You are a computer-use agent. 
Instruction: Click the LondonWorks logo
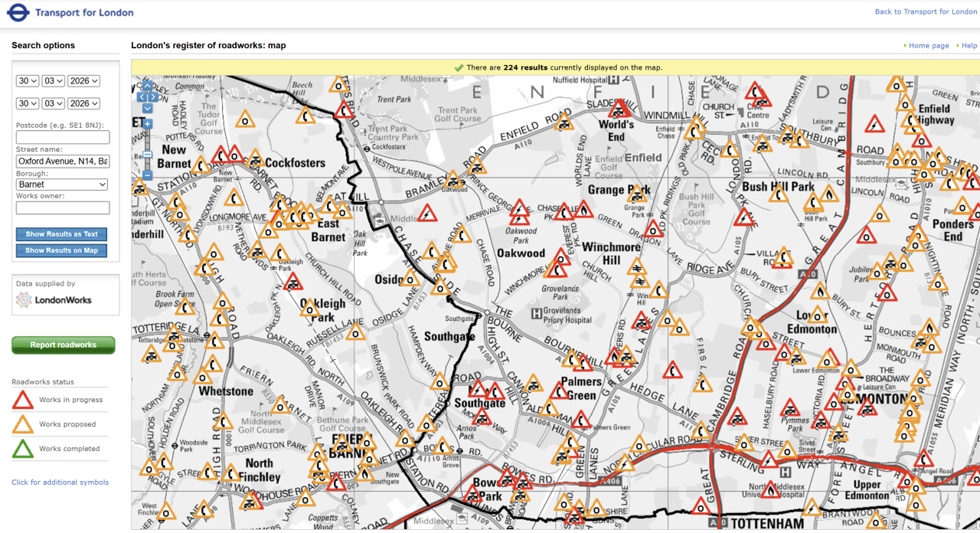[x=54, y=300]
